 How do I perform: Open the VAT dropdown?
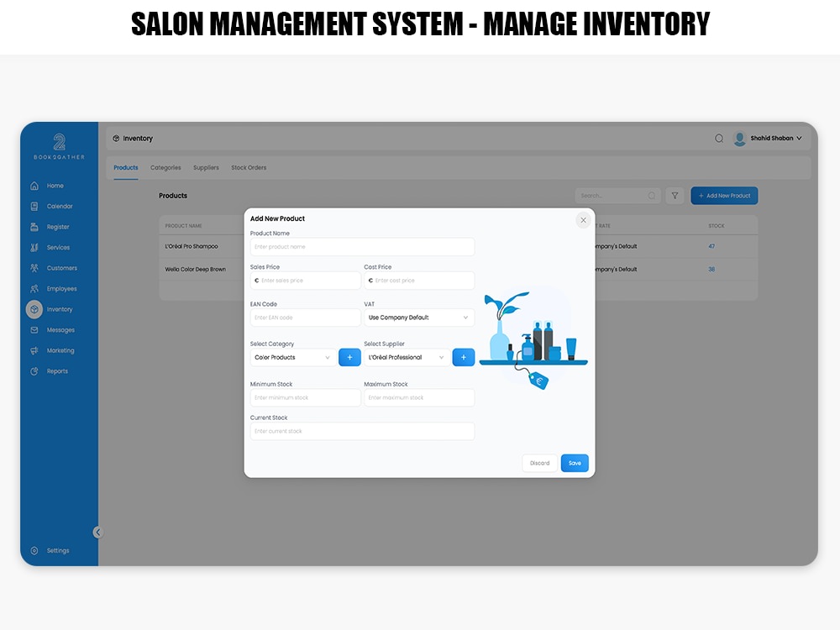coord(419,318)
